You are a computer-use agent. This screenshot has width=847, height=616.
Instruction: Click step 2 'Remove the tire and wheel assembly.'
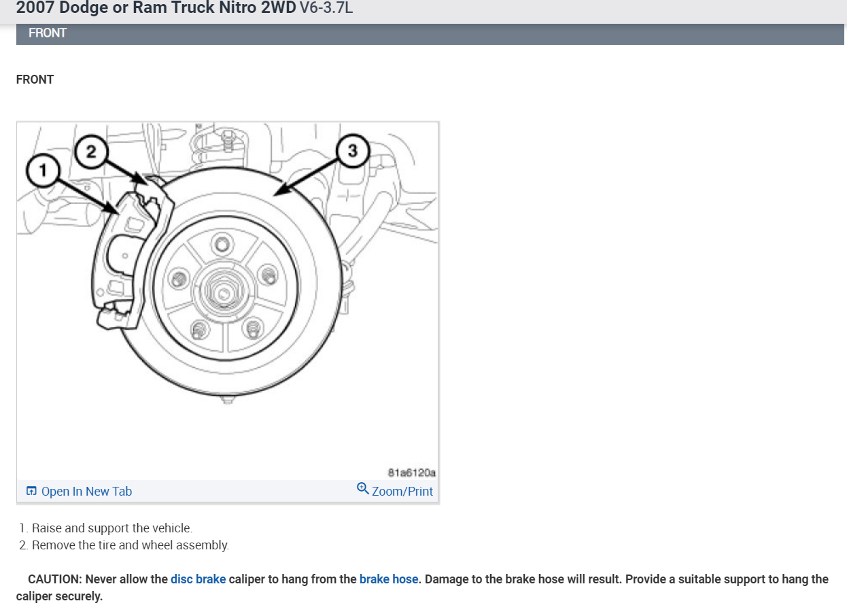[x=131, y=545]
